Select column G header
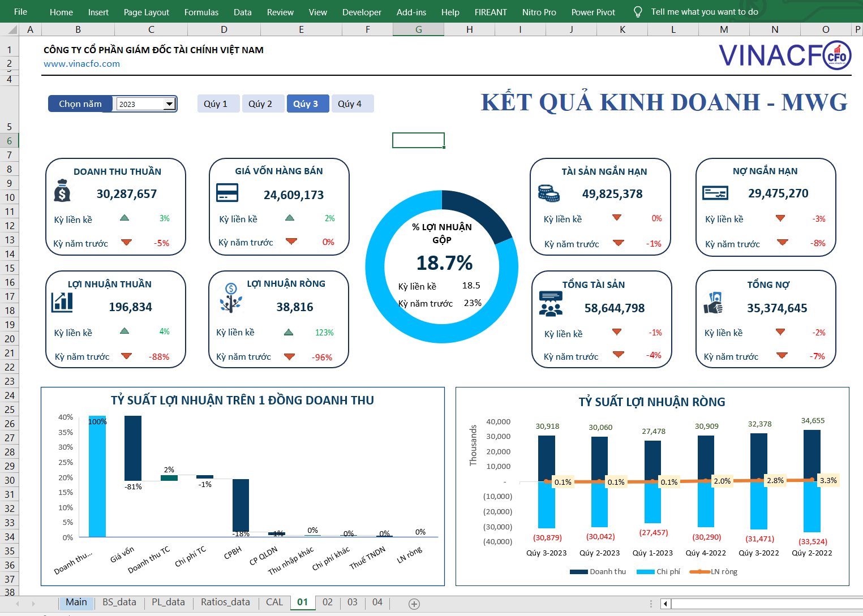Viewport: 863px width, 616px height. (x=419, y=29)
